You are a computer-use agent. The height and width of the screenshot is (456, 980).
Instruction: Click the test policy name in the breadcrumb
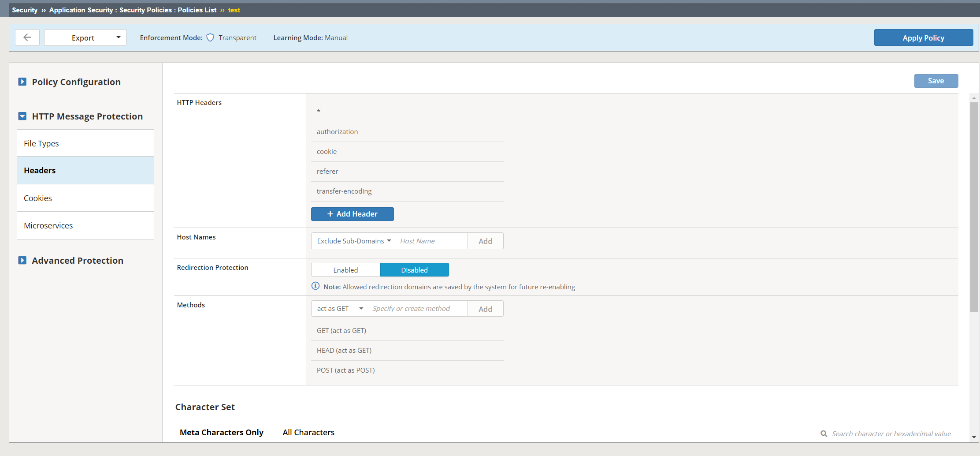coord(234,10)
